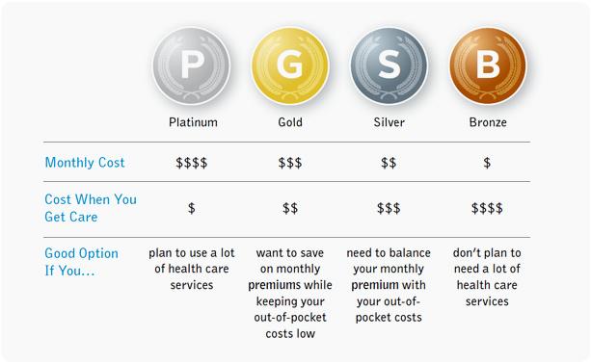
Task: Select the Gold G medal icon
Action: click(290, 65)
